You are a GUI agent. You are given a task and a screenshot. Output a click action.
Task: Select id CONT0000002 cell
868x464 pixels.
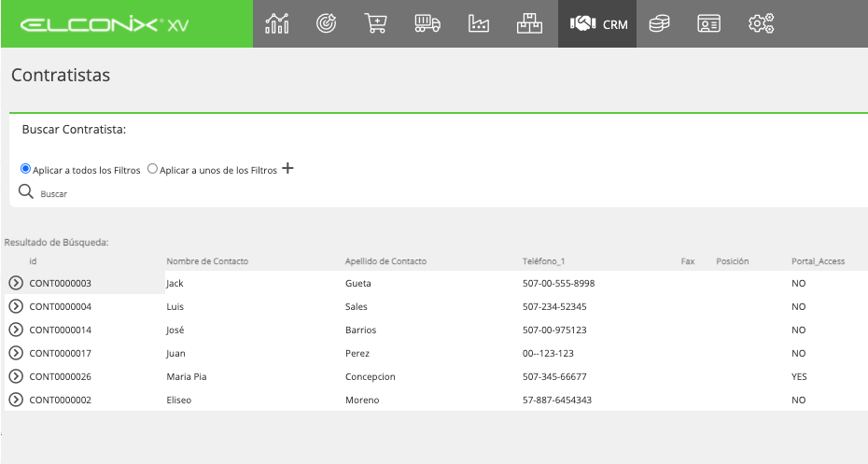click(x=61, y=400)
